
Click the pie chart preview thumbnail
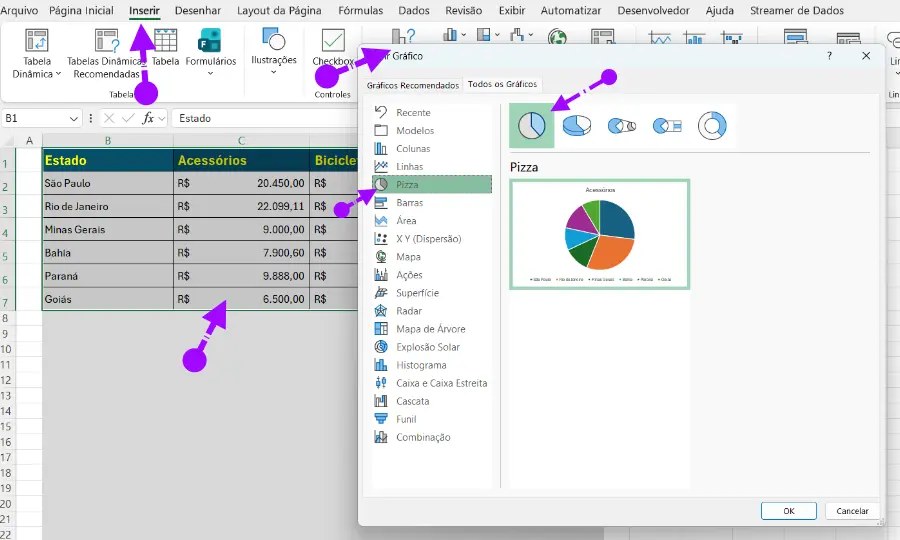click(x=599, y=235)
